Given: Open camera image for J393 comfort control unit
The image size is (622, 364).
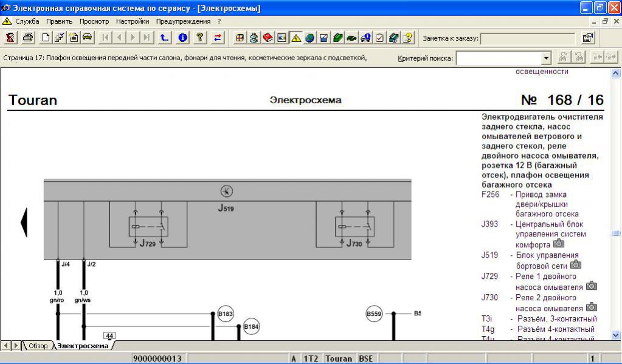Looking at the screenshot, I should (559, 243).
